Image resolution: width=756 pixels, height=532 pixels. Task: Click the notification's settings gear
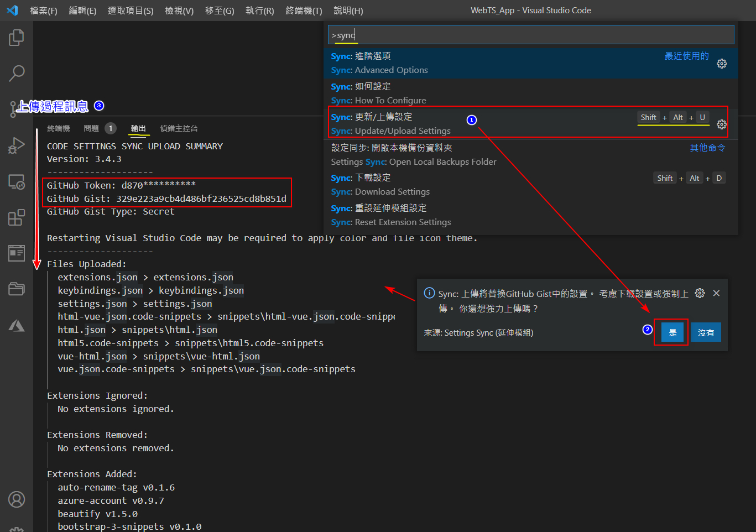(700, 293)
